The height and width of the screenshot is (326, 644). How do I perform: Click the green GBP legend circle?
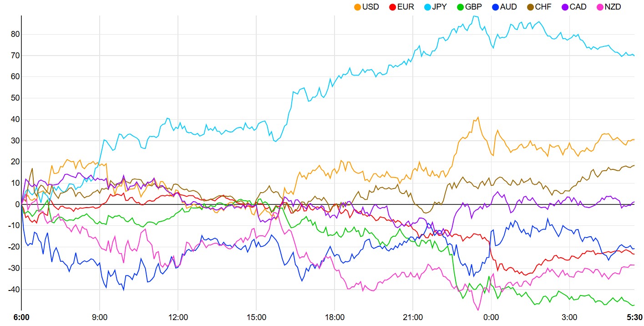[461, 7]
